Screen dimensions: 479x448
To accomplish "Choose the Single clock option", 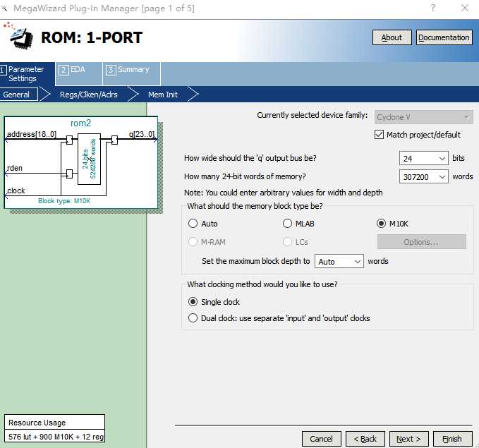I will click(x=193, y=302).
